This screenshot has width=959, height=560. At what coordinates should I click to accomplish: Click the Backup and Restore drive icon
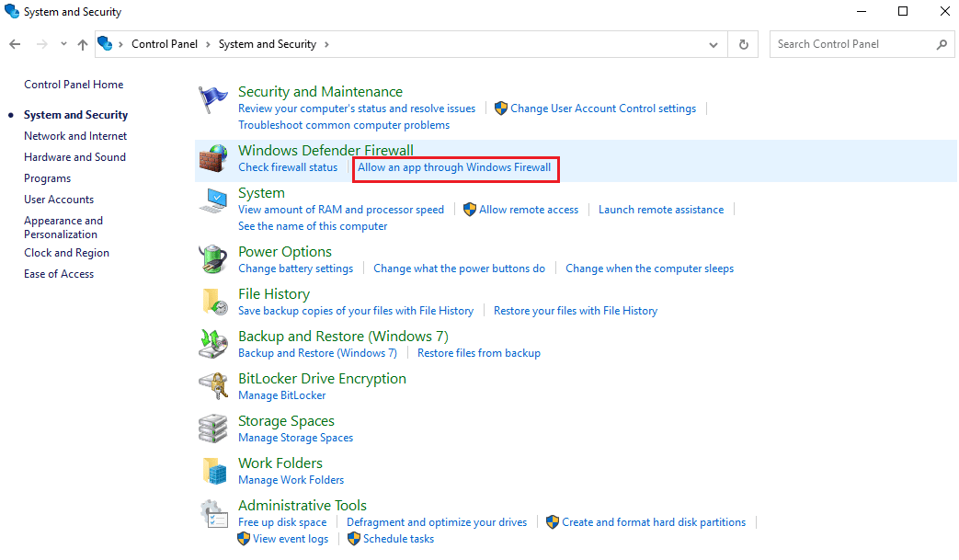pyautogui.click(x=212, y=344)
